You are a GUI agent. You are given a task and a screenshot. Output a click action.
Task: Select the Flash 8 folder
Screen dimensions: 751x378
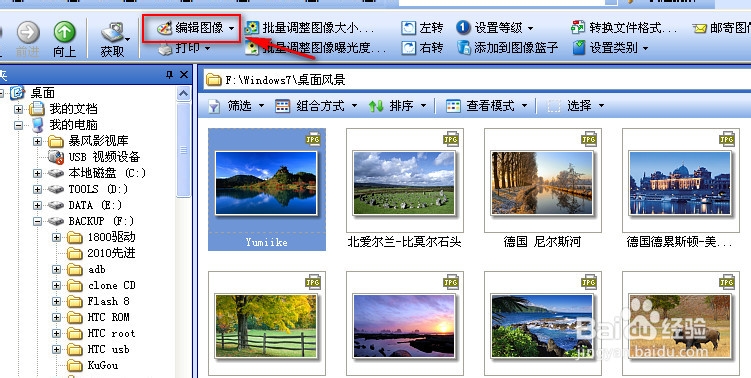click(108, 301)
